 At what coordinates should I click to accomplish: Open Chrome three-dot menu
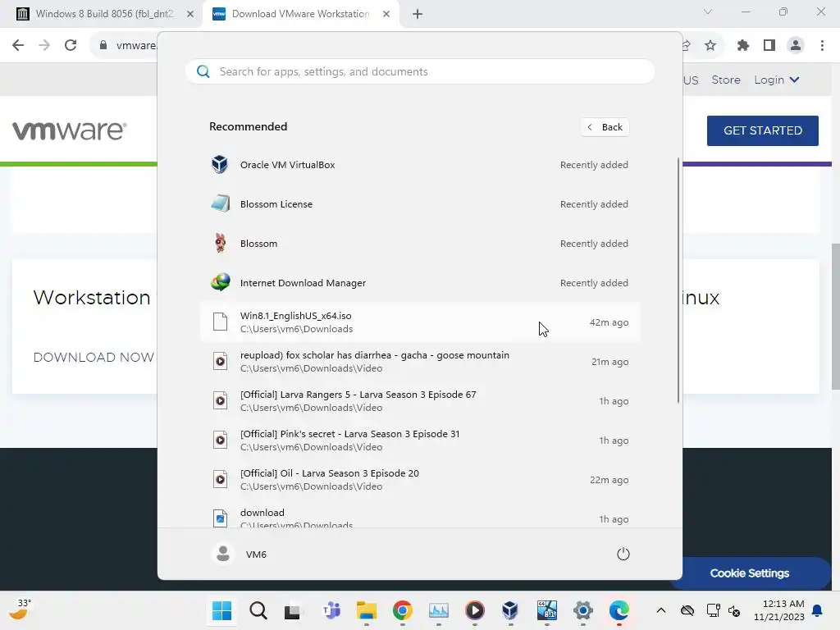click(822, 45)
